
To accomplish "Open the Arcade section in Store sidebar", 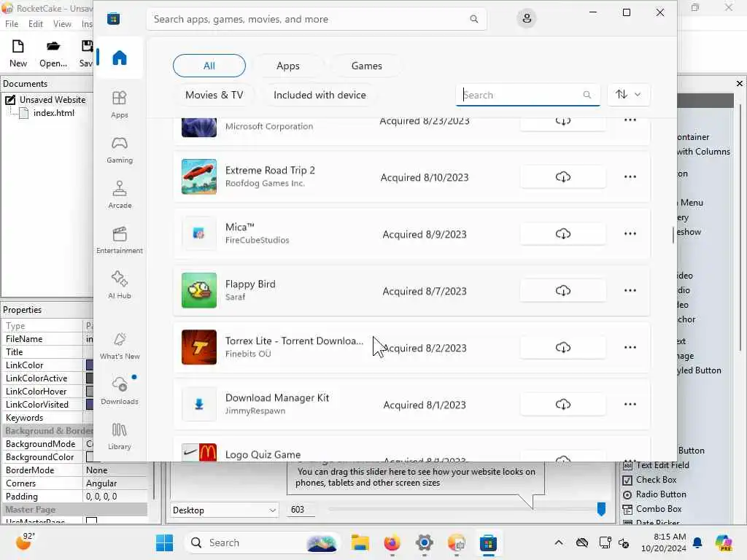I will pyautogui.click(x=119, y=195).
